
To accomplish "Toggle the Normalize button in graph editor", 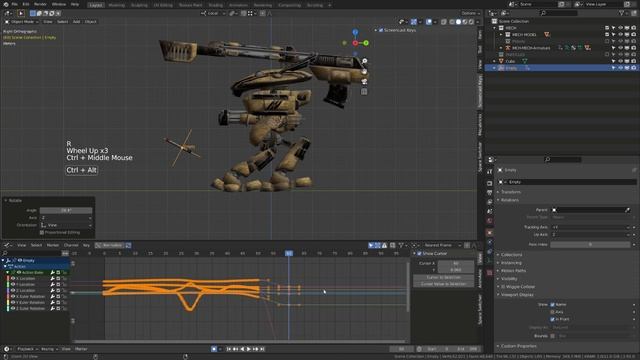I will pyautogui.click(x=109, y=245).
